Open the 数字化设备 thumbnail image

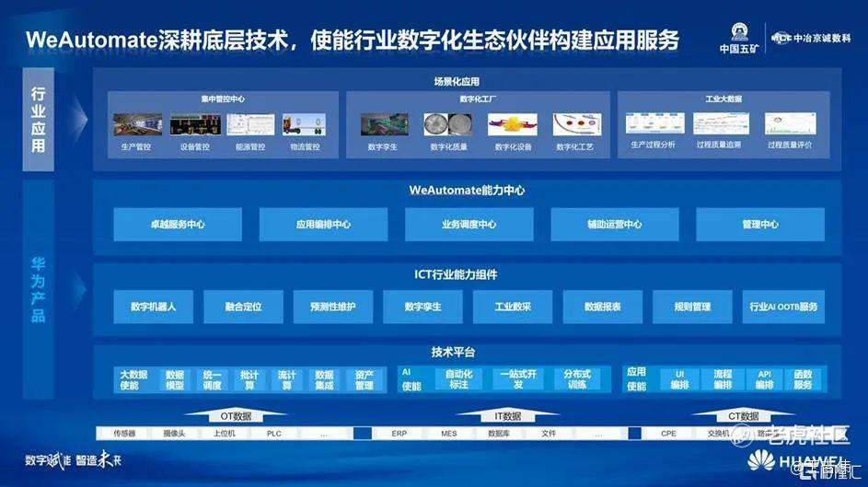pyautogui.click(x=512, y=124)
